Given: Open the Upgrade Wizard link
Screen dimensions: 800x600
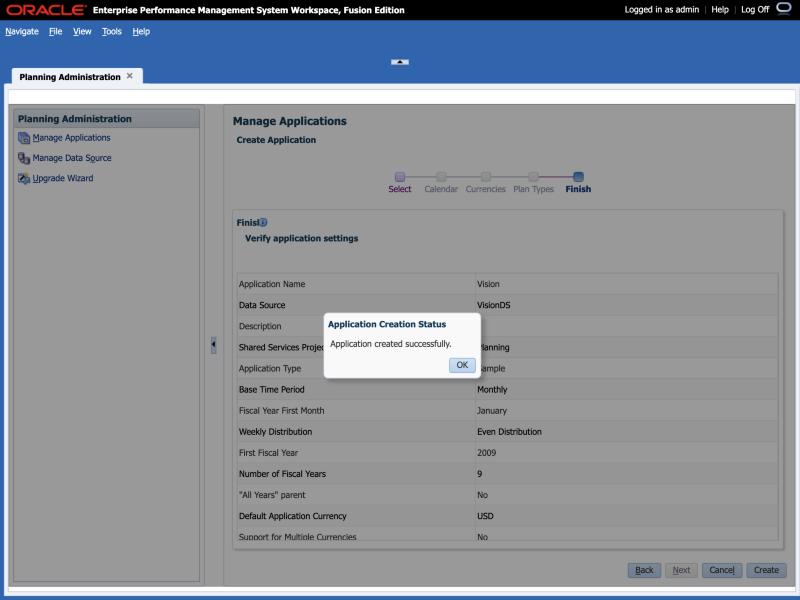Looking at the screenshot, I should tap(63, 179).
